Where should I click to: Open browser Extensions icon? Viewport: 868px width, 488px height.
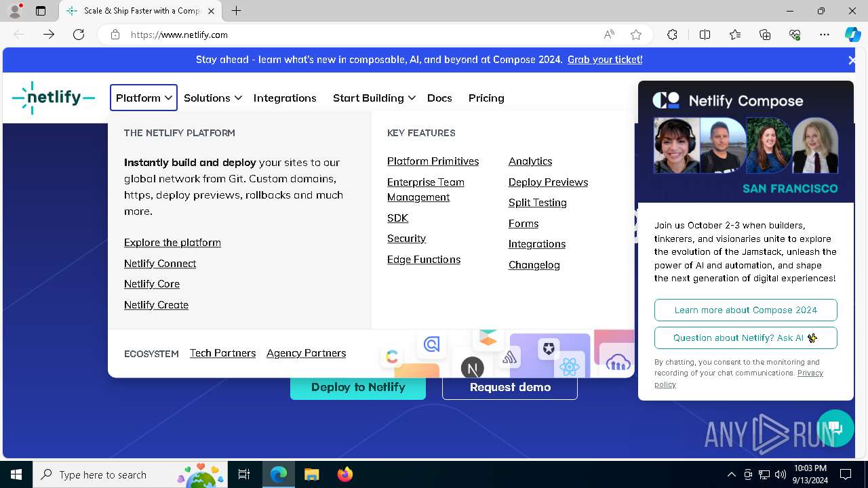click(x=672, y=35)
